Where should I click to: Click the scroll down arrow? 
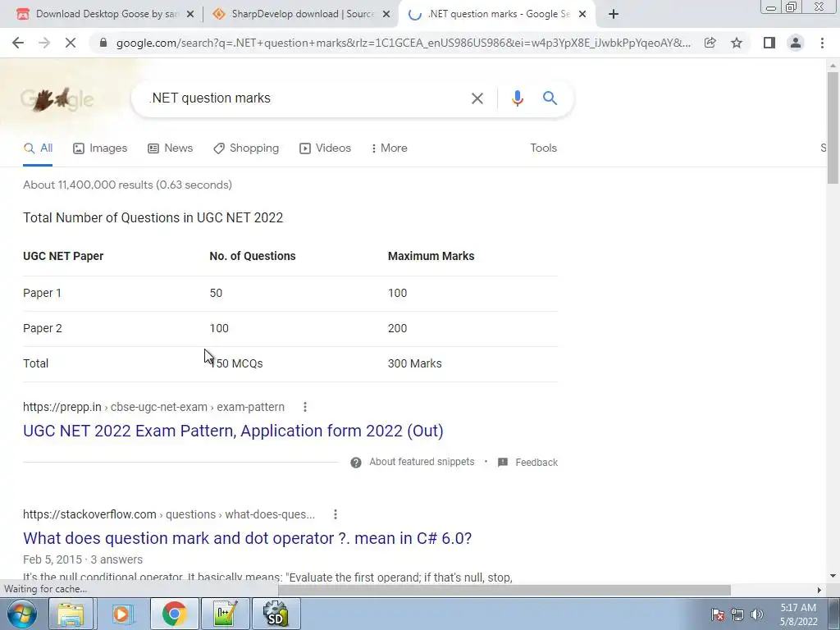833,577
